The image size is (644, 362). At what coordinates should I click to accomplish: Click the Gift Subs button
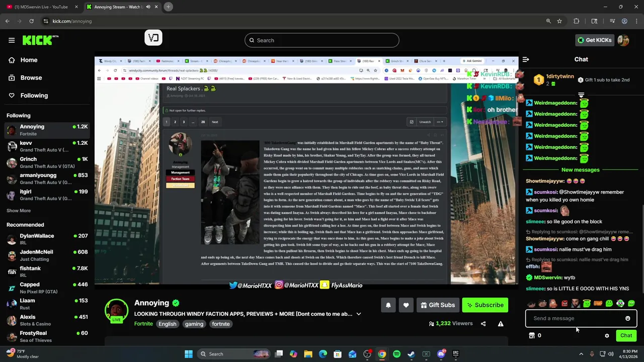pyautogui.click(x=438, y=305)
